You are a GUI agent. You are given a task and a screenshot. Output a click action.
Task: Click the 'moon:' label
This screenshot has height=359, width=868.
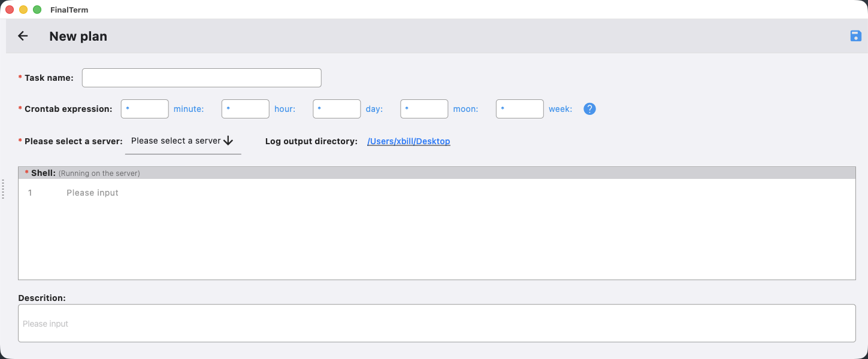click(x=465, y=109)
